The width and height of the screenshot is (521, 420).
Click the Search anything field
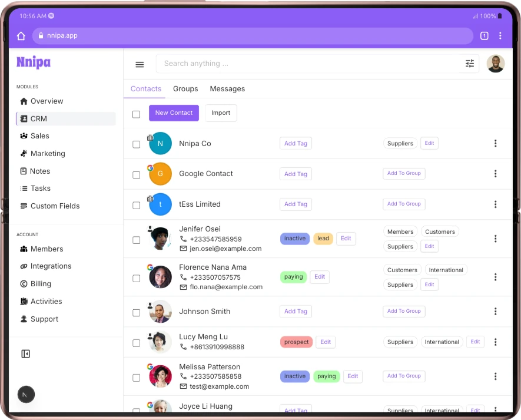306,64
